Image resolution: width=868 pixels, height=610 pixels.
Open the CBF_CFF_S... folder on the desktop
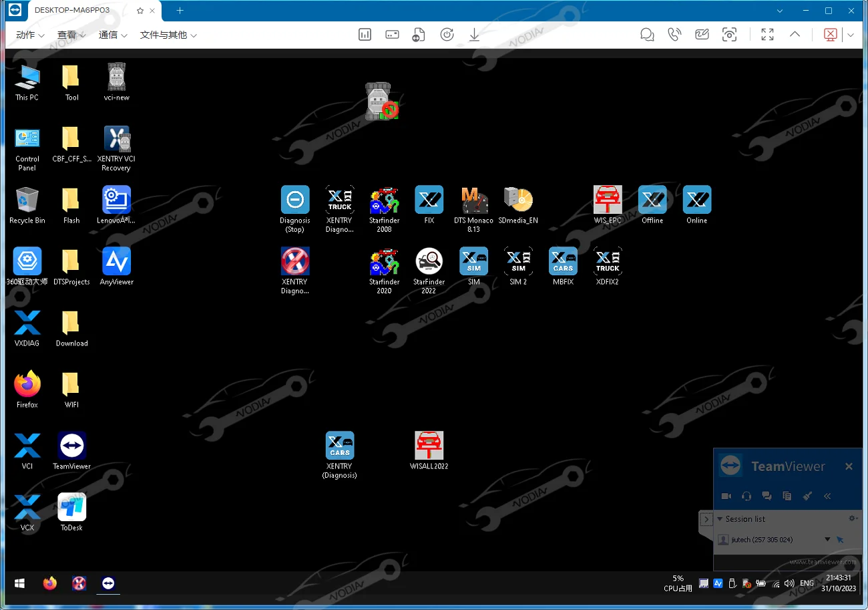(x=71, y=138)
